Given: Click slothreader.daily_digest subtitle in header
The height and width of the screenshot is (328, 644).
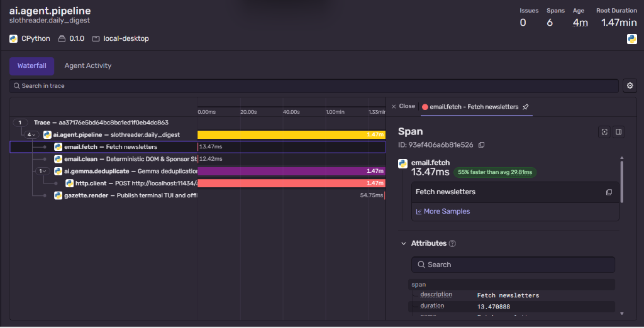Looking at the screenshot, I should click(x=49, y=21).
